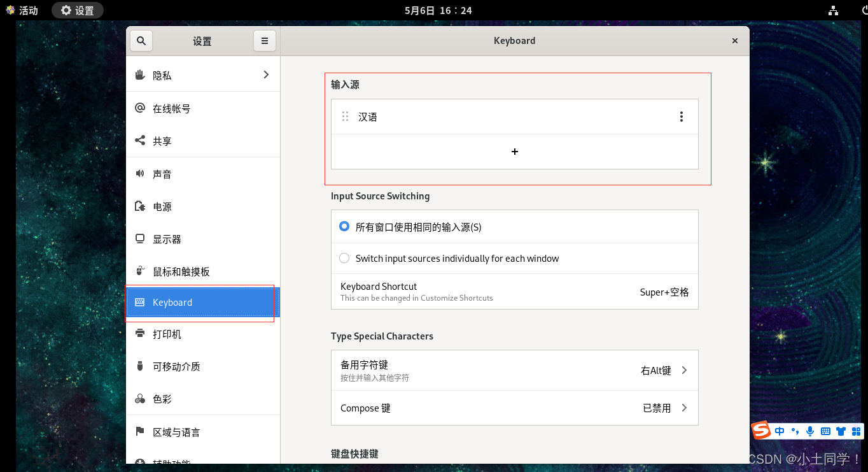Expand the Compose 键 setting row
Image resolution: width=868 pixels, height=472 pixels.
tap(514, 408)
